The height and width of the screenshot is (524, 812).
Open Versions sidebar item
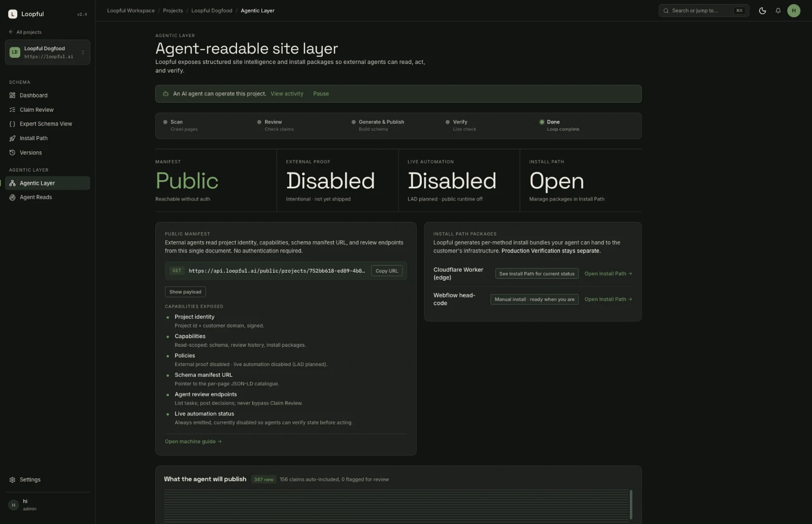pos(48,153)
